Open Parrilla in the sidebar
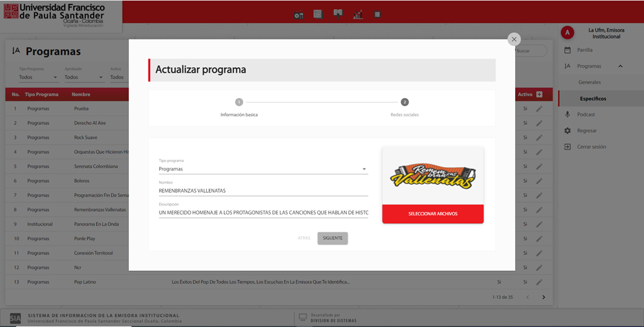644x327 pixels. click(x=584, y=50)
